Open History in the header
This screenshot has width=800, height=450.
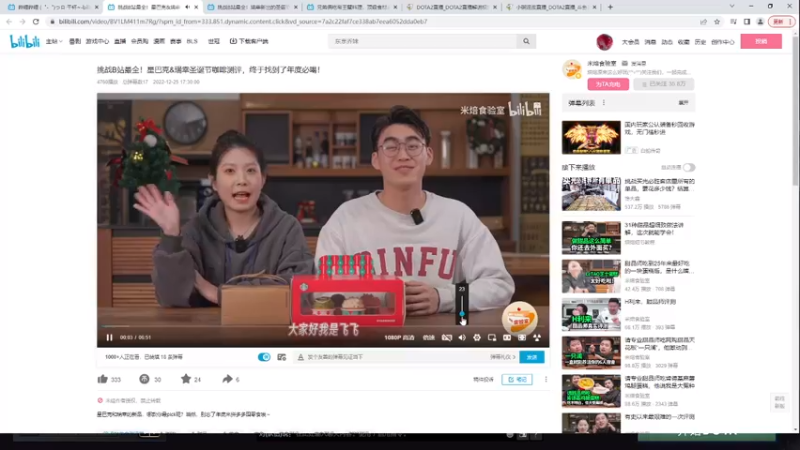click(700, 42)
